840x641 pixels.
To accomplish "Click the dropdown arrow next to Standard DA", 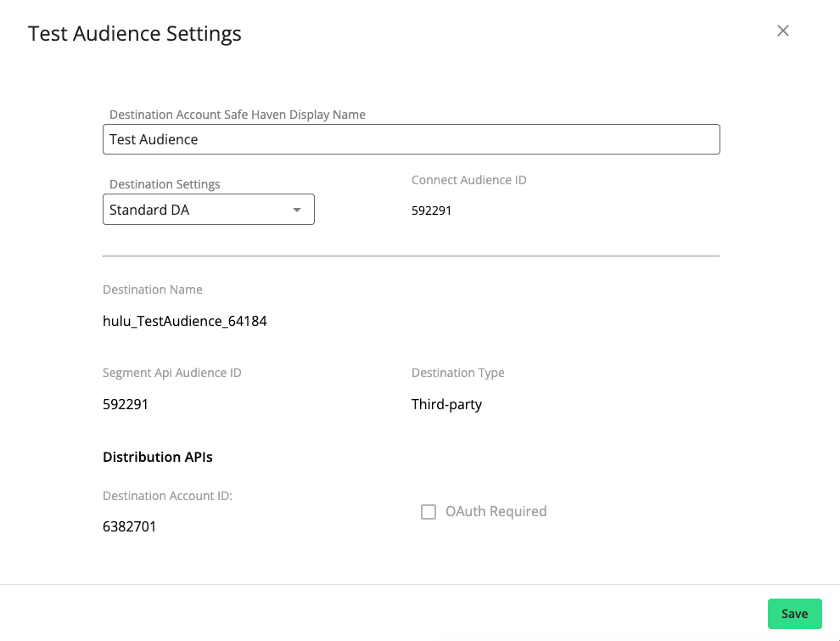I will pos(297,209).
